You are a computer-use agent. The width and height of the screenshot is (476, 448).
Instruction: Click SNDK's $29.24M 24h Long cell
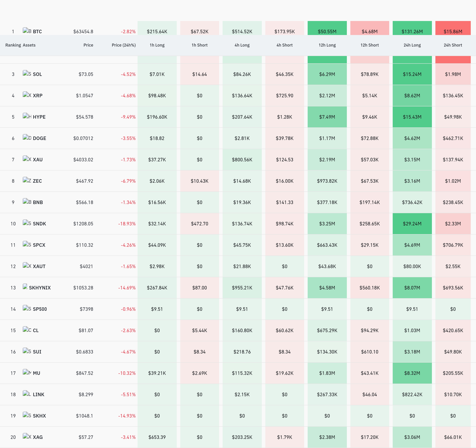[x=412, y=224]
